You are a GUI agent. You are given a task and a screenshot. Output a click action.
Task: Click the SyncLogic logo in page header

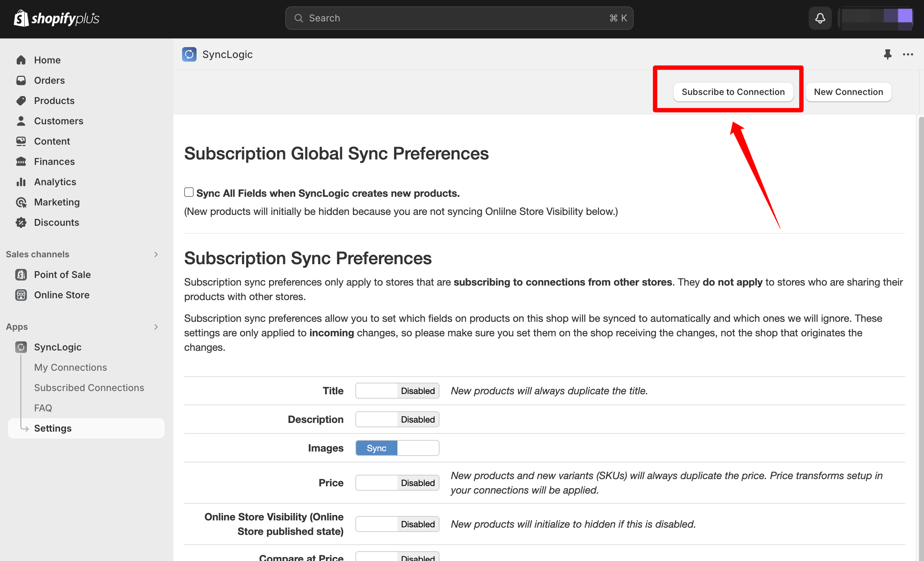point(189,54)
